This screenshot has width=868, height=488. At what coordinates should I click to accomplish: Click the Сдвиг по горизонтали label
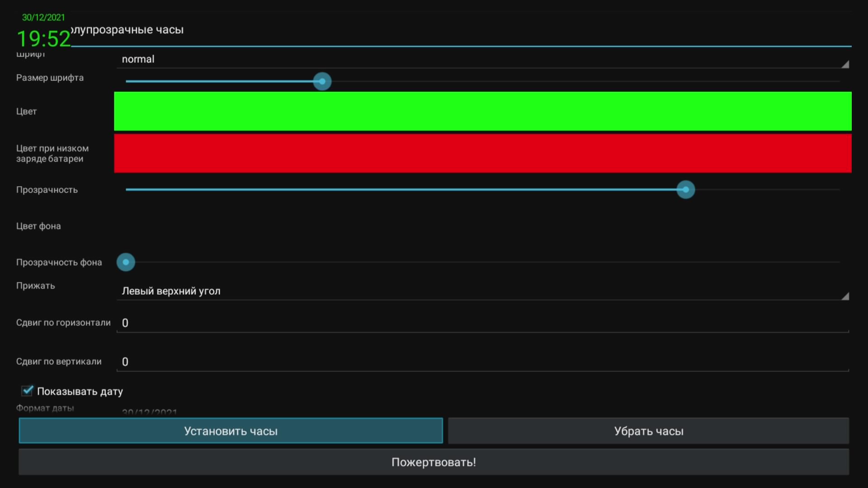point(63,323)
